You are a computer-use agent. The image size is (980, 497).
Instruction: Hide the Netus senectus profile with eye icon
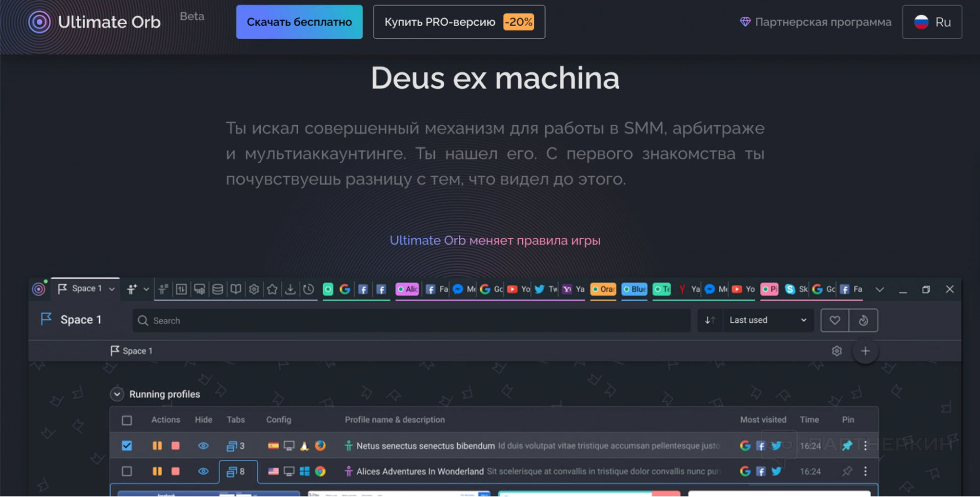click(203, 446)
